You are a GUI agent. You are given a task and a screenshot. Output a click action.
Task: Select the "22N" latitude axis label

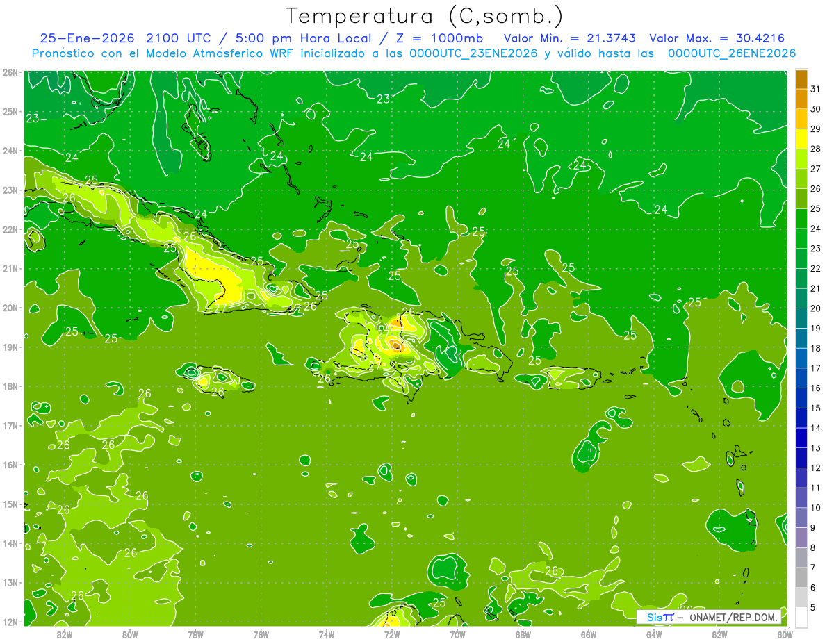[10, 229]
